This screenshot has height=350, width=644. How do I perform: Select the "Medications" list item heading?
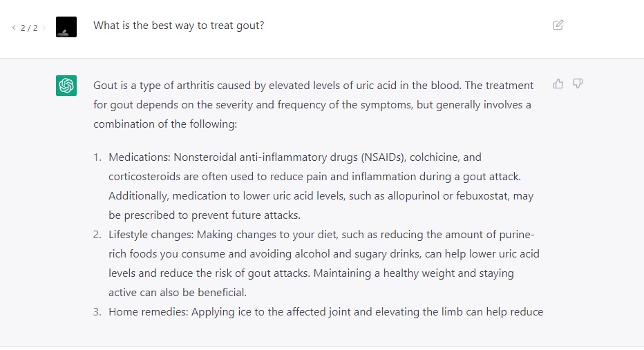click(139, 157)
